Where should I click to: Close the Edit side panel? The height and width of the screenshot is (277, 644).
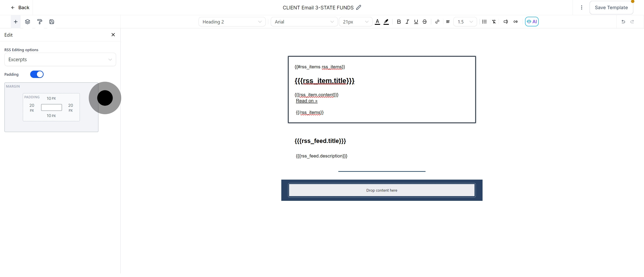113,35
